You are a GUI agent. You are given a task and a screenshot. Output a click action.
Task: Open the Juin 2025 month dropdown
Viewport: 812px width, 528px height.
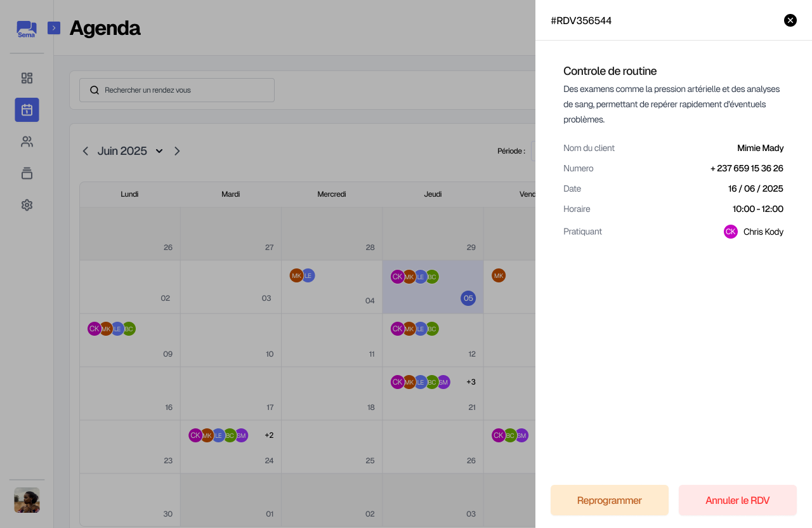159,151
